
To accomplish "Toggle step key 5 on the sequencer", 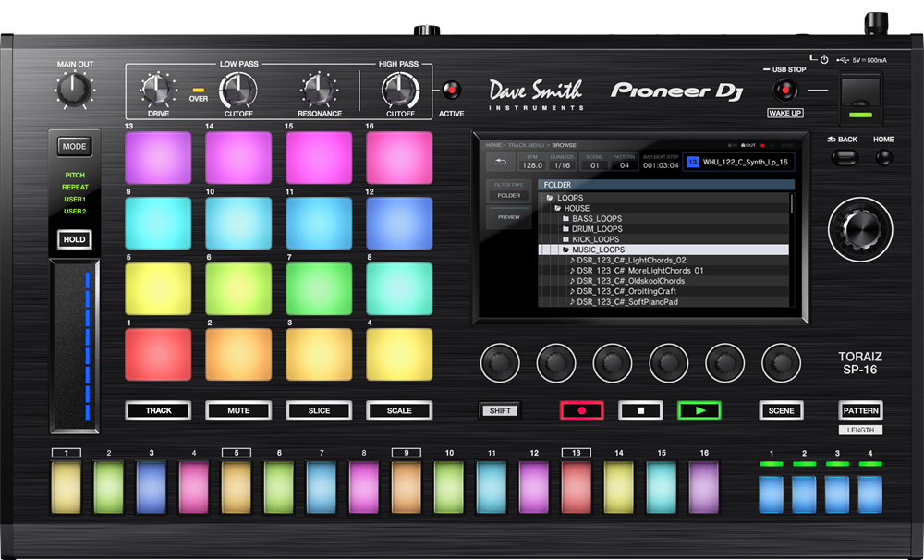I will (x=237, y=488).
